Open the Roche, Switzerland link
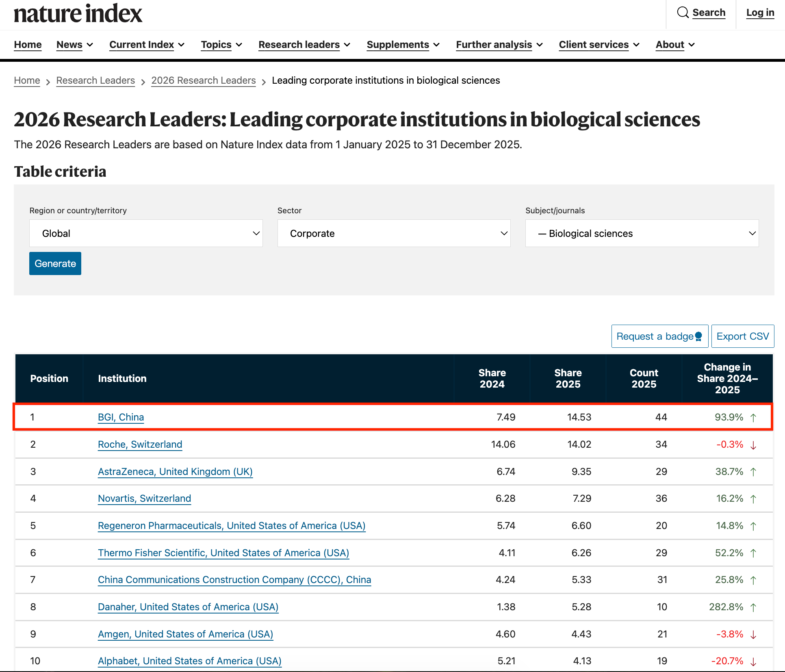The width and height of the screenshot is (785, 672). 140,444
